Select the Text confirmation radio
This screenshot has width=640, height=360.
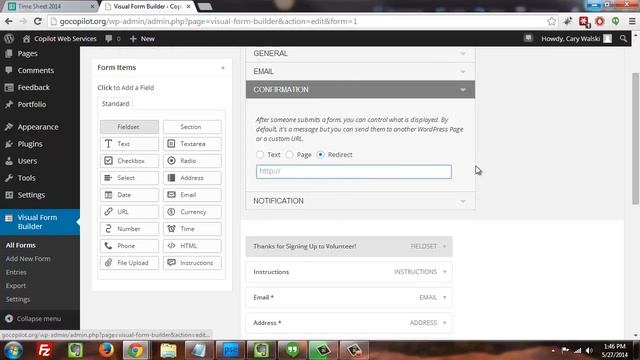(260, 155)
